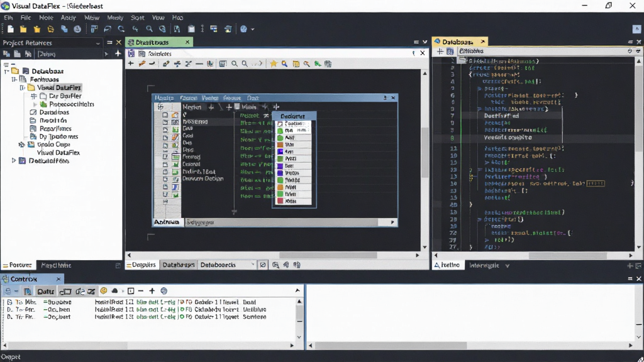Click the plus icon in the console toolbar
The image size is (644, 362).
[152, 290]
